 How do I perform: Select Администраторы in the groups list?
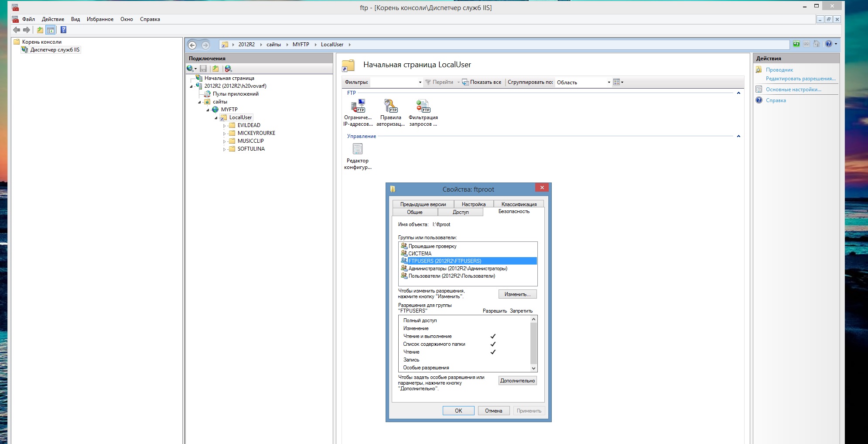[458, 268]
